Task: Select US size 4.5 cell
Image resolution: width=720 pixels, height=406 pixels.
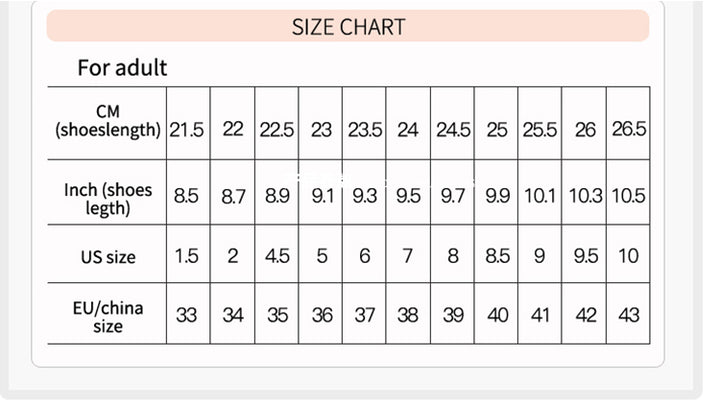Action: point(277,256)
